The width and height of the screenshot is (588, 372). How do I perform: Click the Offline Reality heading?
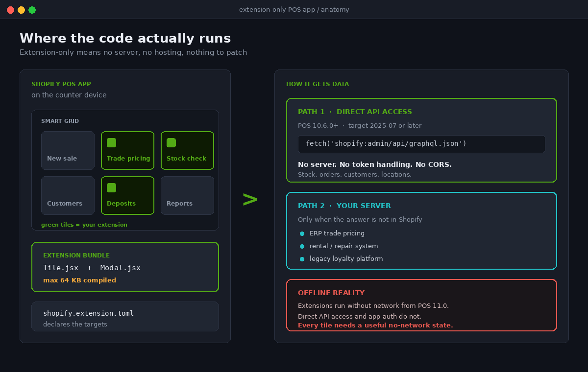[x=331, y=293]
